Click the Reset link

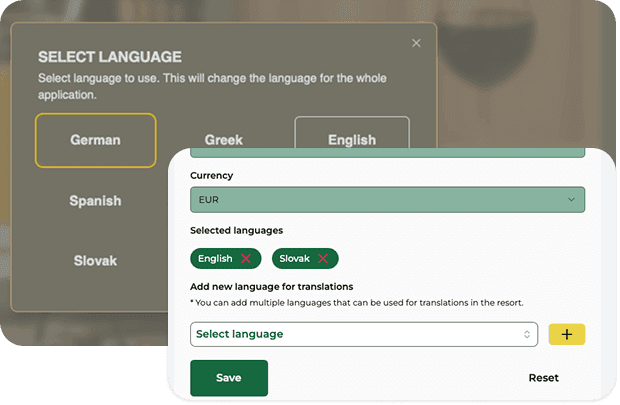[543, 378]
